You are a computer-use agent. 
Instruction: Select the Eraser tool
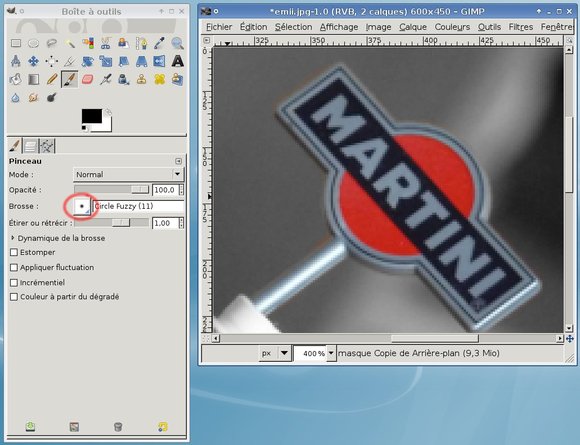pyautogui.click(x=88, y=79)
